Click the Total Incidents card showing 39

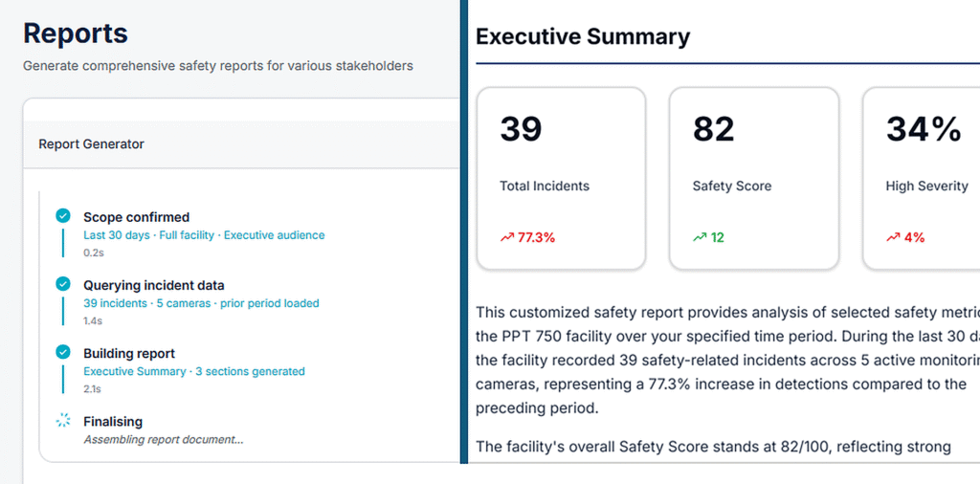coord(561,179)
